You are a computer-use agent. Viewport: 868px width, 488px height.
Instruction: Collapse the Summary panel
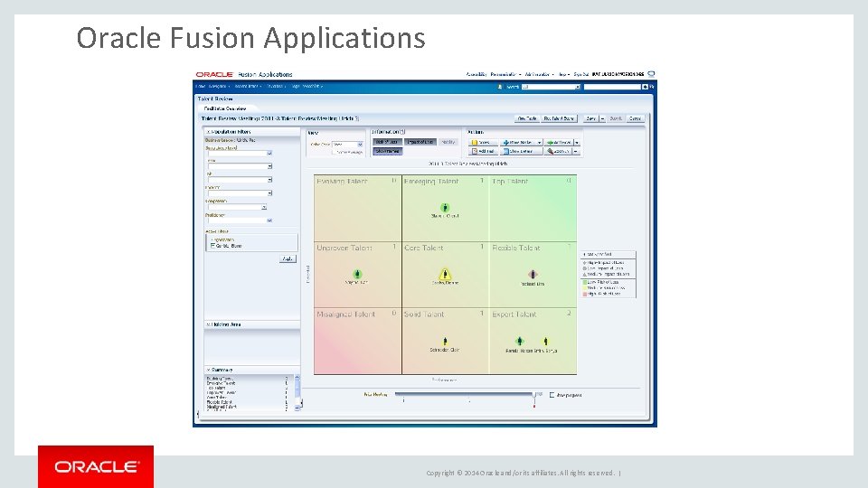click(x=208, y=371)
